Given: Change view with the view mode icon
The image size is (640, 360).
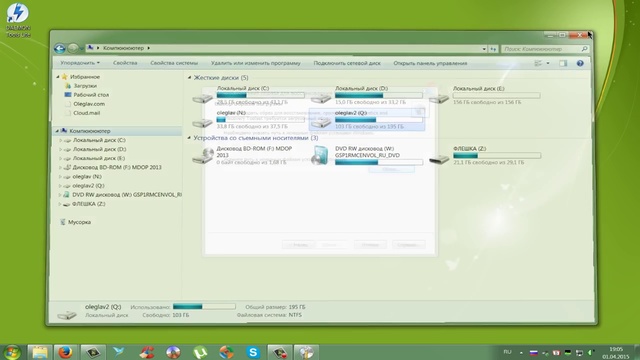Looking at the screenshot, I should [x=538, y=63].
